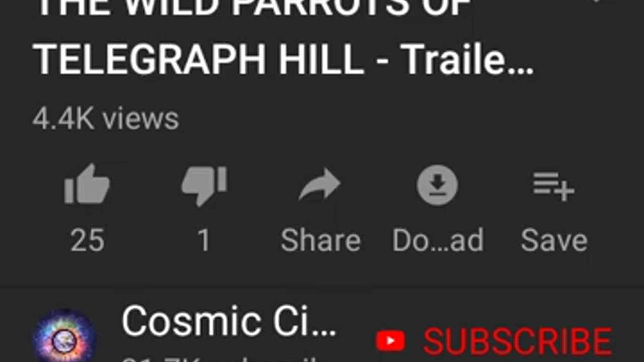The width and height of the screenshot is (644, 362).
Task: Click the Share text label
Action: [x=320, y=240]
